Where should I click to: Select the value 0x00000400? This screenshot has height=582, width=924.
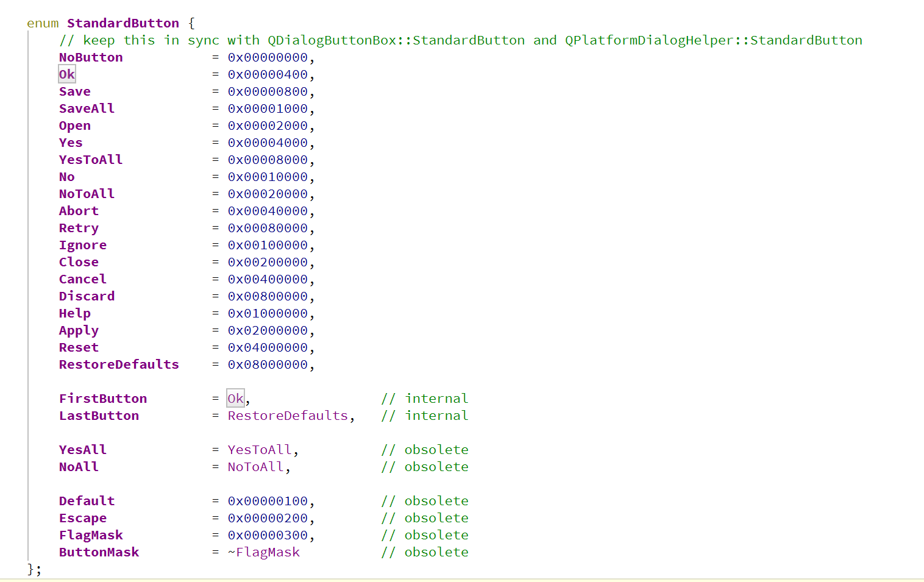(x=268, y=74)
